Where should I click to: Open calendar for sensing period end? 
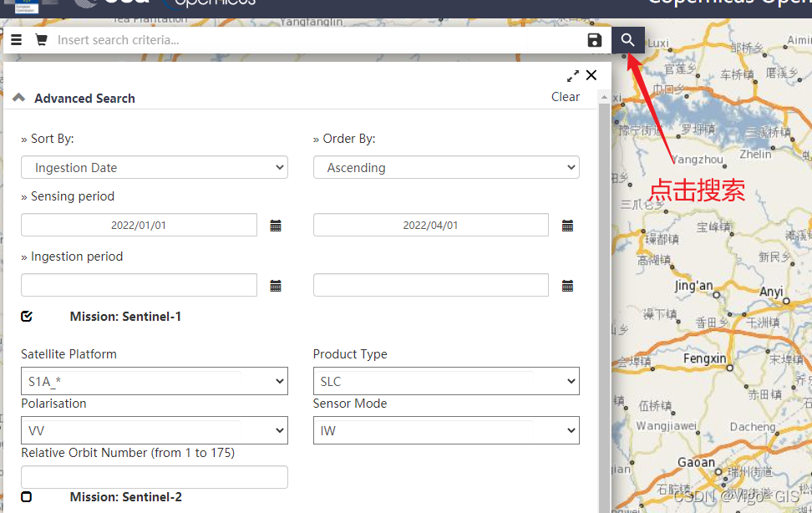(x=567, y=226)
